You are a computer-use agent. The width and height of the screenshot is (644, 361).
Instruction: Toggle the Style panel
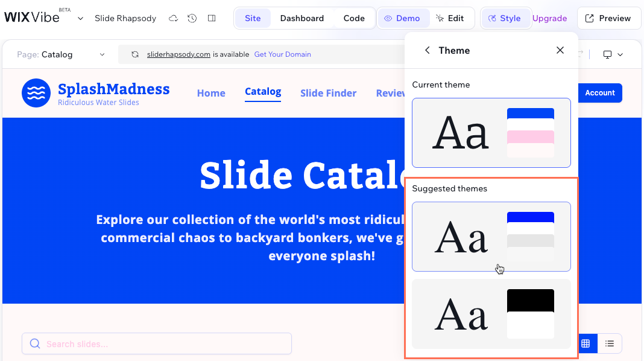(x=506, y=18)
